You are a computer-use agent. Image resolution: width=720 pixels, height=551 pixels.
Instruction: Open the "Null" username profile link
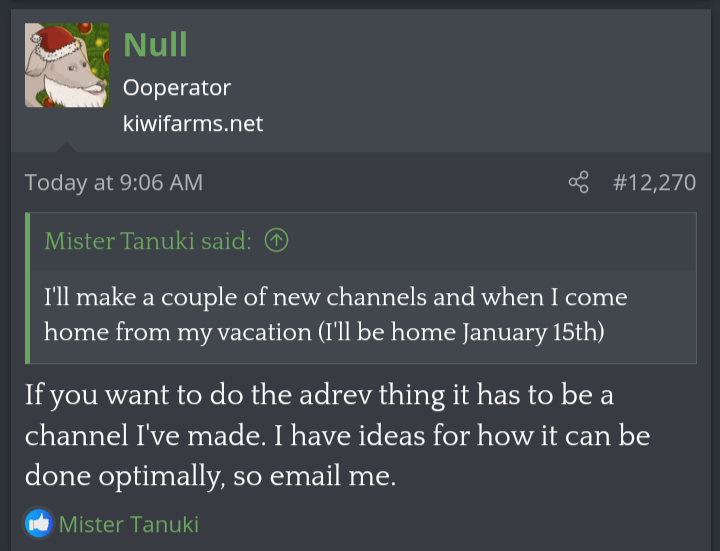tap(155, 44)
